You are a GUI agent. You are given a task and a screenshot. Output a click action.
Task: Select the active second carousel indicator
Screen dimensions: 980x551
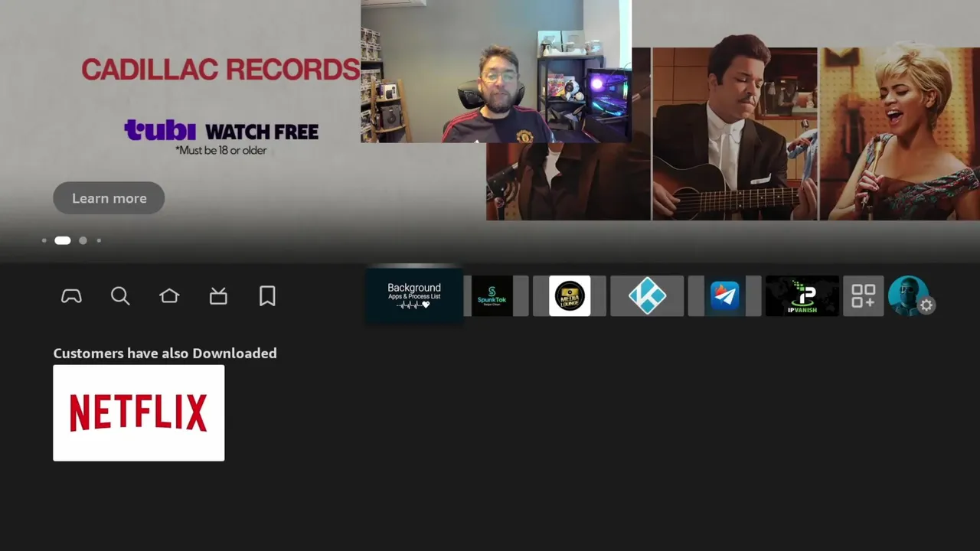[63, 240]
